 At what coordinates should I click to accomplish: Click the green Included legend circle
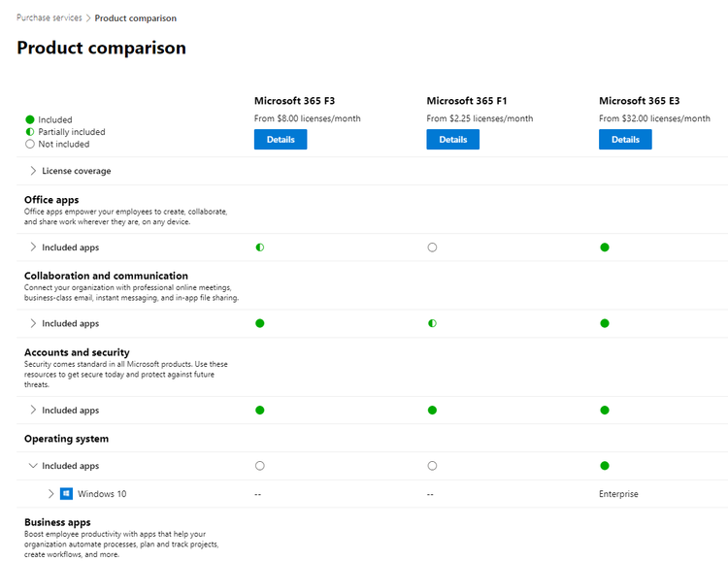coord(30,119)
